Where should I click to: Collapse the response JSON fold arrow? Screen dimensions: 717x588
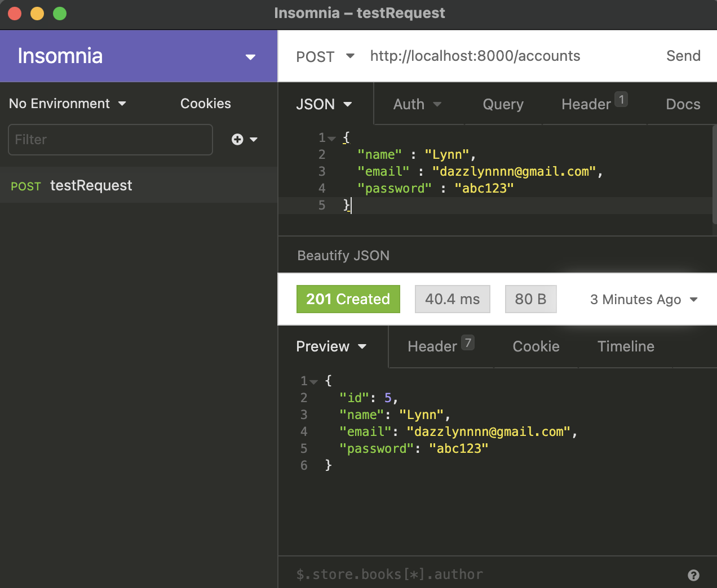click(314, 381)
